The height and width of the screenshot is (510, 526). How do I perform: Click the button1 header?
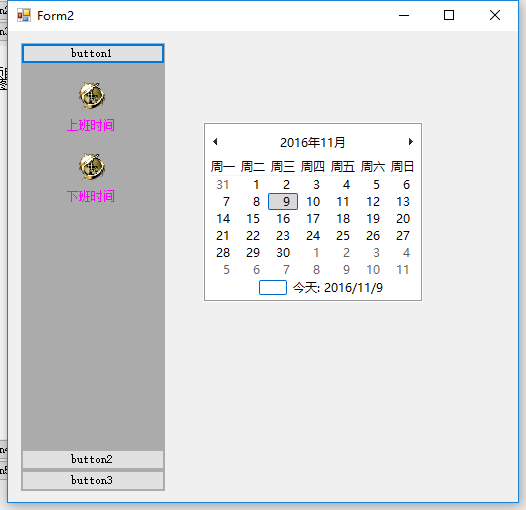click(x=93, y=53)
